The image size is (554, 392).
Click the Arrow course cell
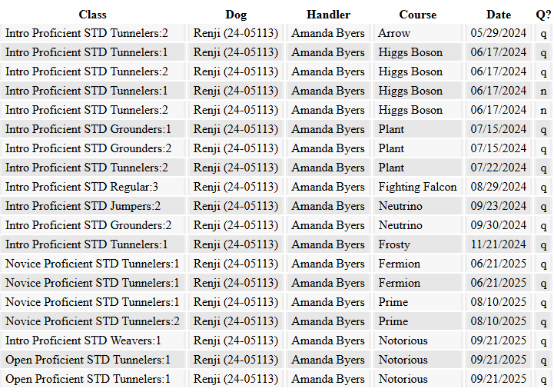pyautogui.click(x=394, y=33)
